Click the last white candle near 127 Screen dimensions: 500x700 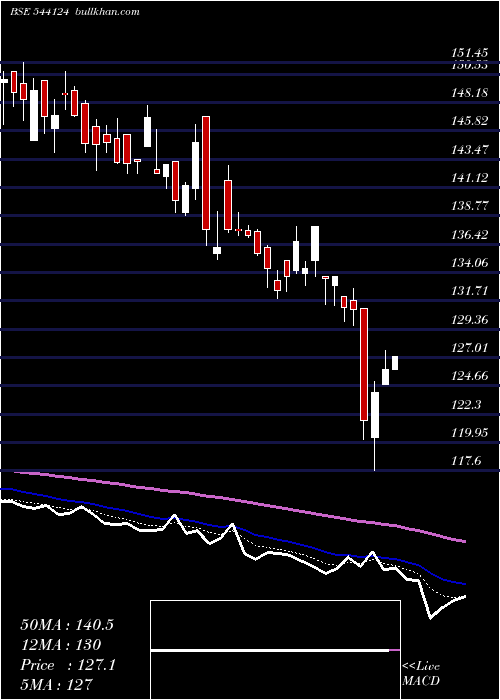tap(395, 363)
